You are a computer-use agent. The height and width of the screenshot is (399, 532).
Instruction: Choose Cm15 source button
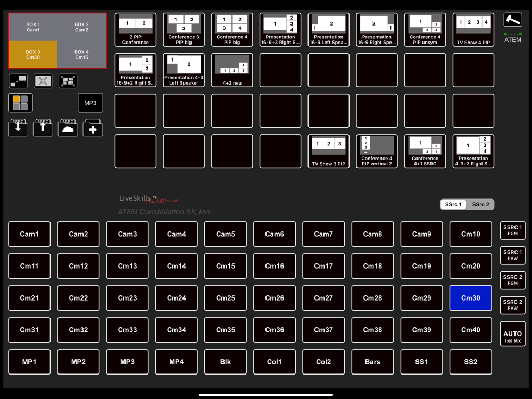[x=225, y=266]
